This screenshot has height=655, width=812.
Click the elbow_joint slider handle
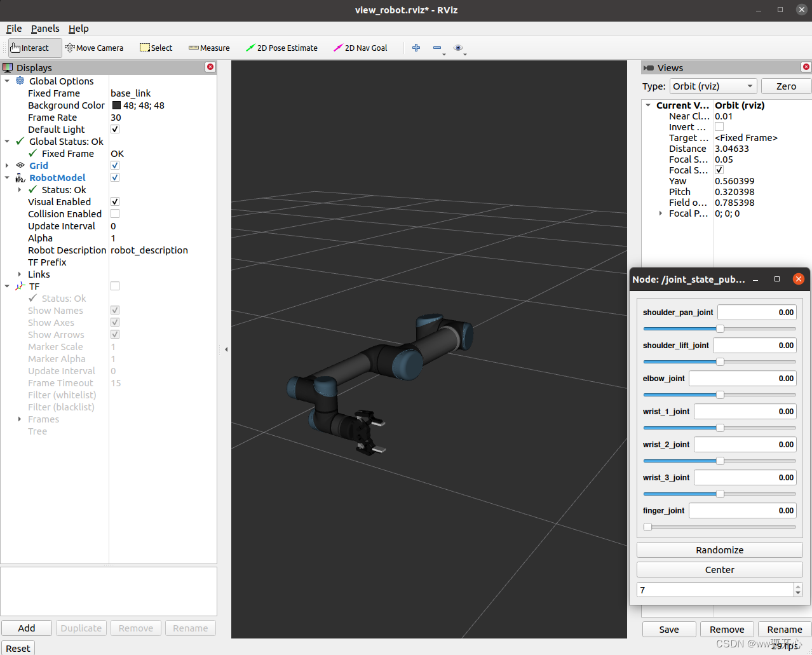pos(720,395)
